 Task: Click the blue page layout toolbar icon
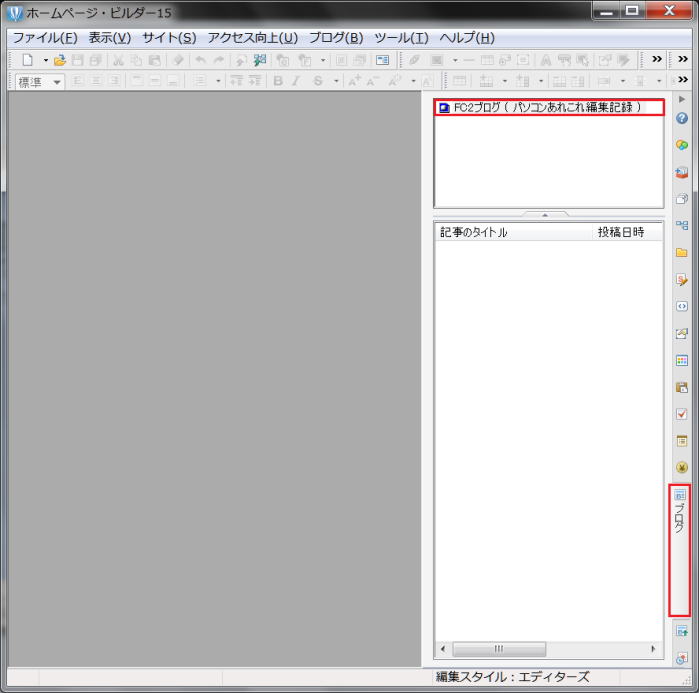pos(382,60)
